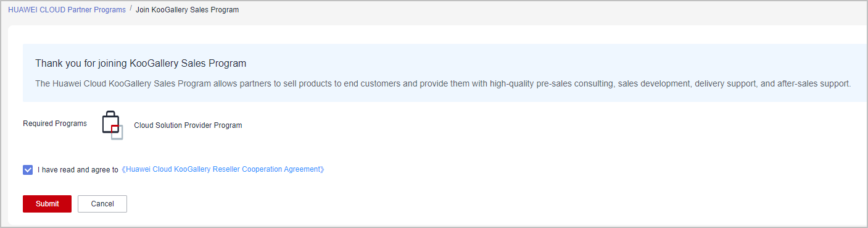Click the Required Programs label
This screenshot has width=868, height=228.
(x=55, y=124)
